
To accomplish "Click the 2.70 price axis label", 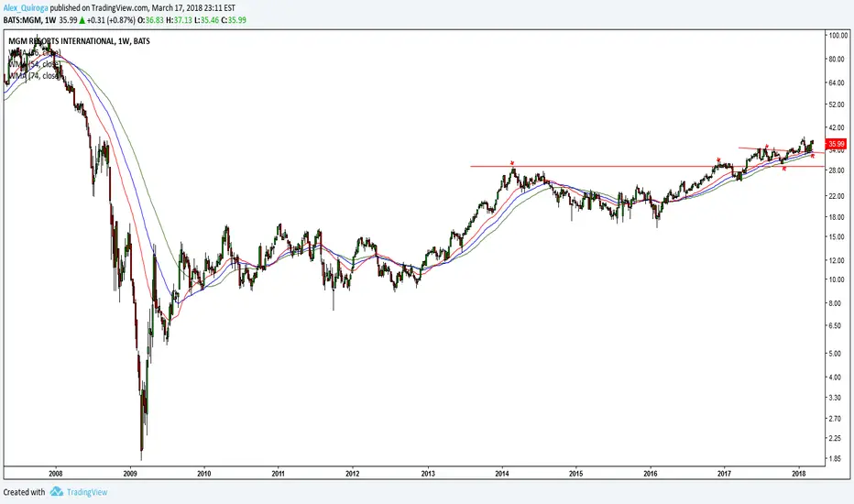I will [x=835, y=419].
